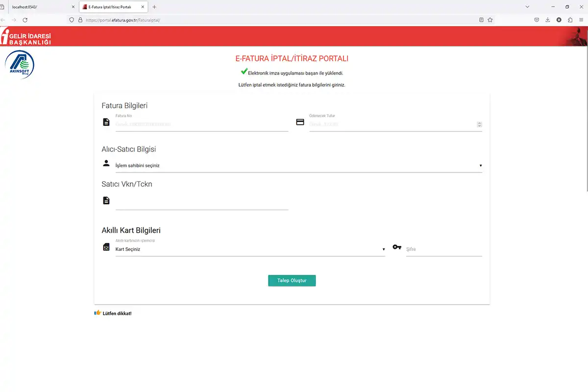
Task: Open the browser downloads icon
Action: (548, 20)
